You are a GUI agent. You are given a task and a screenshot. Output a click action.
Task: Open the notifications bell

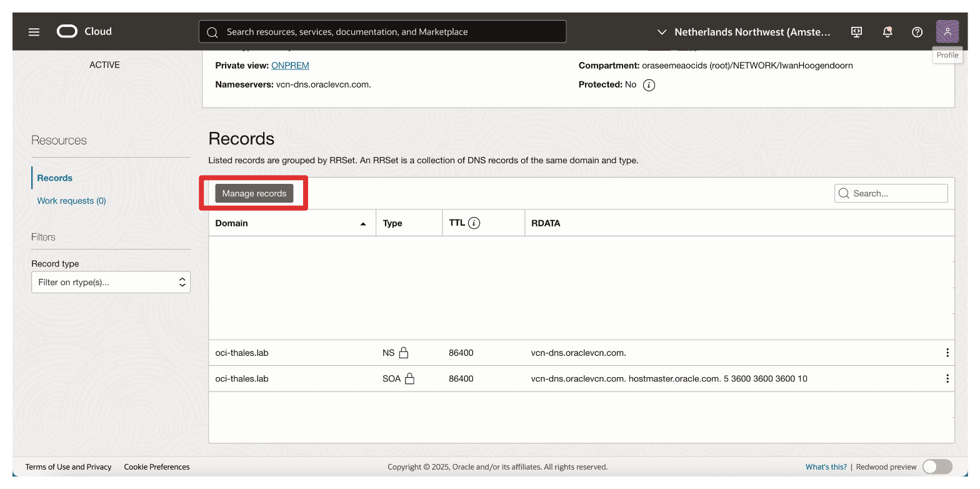click(x=887, y=32)
